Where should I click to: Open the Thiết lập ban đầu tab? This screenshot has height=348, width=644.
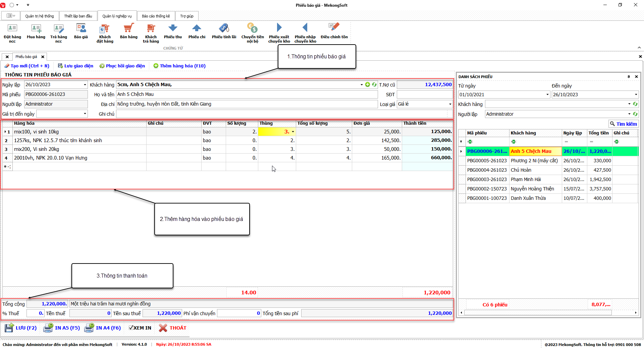(x=78, y=16)
